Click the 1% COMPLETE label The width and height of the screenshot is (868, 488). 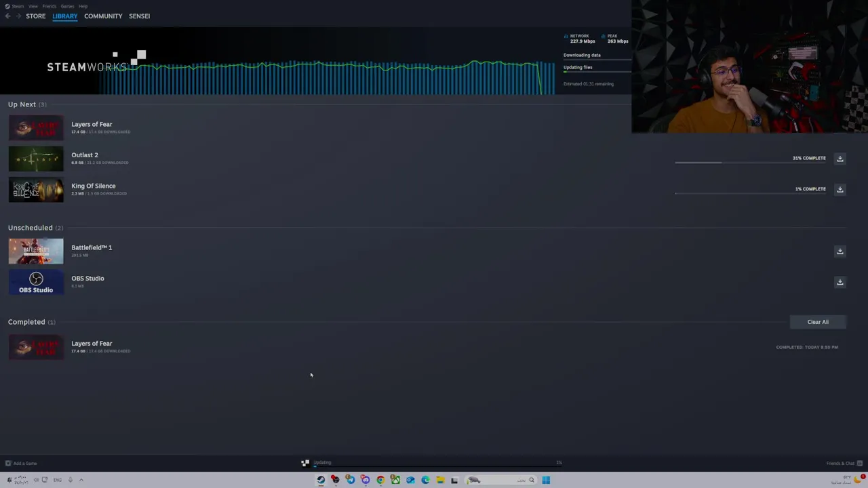[x=810, y=189]
